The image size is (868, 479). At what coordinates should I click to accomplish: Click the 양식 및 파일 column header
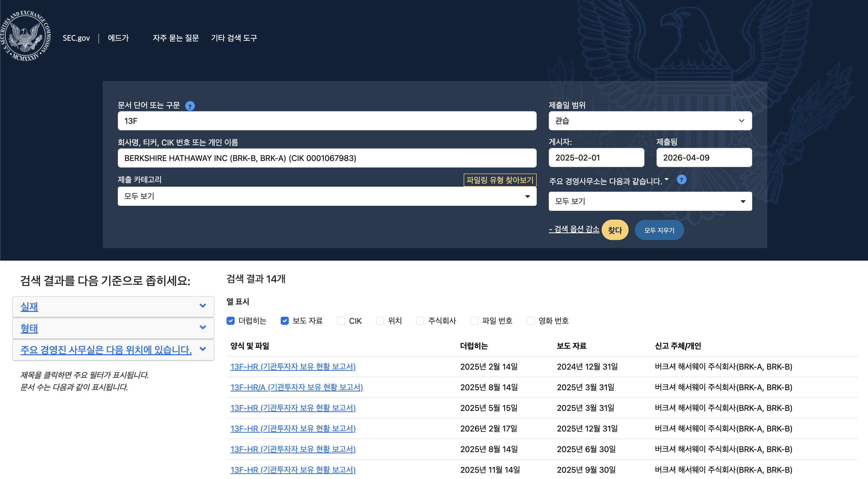(250, 346)
